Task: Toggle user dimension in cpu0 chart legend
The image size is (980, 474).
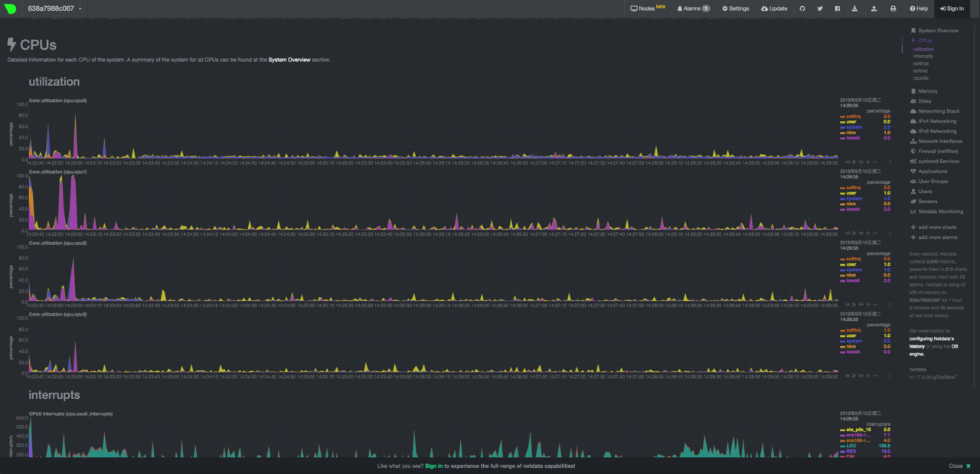Action: (x=850, y=122)
